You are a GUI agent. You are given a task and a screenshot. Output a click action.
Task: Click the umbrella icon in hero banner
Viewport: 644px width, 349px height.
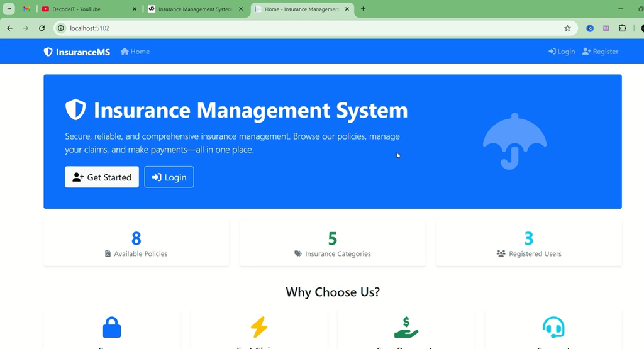[x=514, y=141]
